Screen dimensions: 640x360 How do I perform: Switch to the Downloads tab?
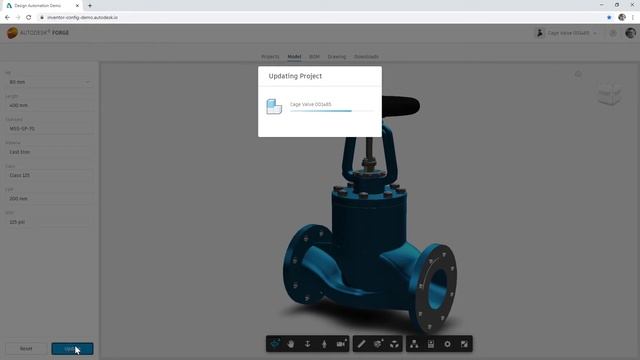[x=366, y=57]
